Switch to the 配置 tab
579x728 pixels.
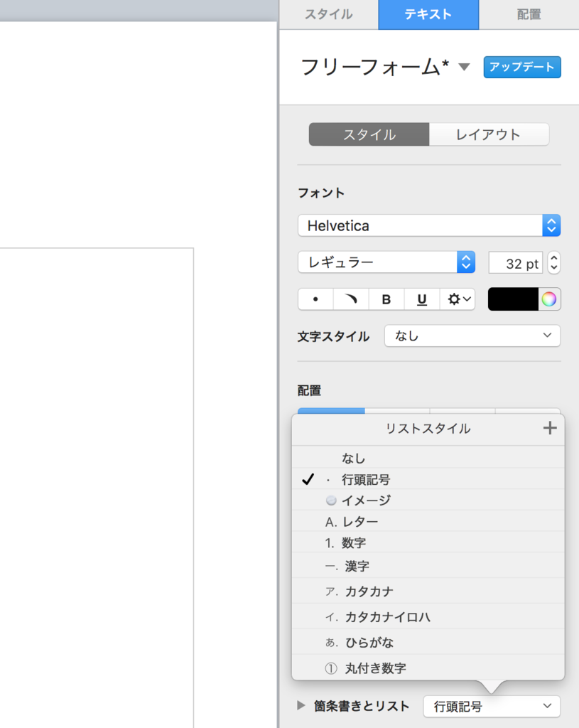529,14
